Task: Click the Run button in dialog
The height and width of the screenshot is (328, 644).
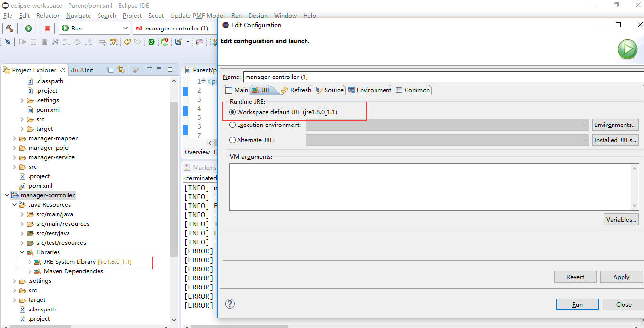Action: point(577,305)
